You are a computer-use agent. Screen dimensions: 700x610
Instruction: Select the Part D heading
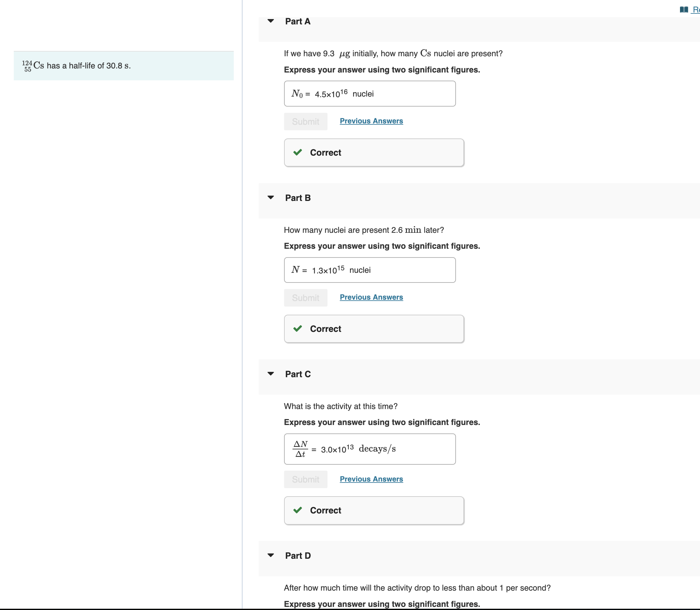point(297,556)
